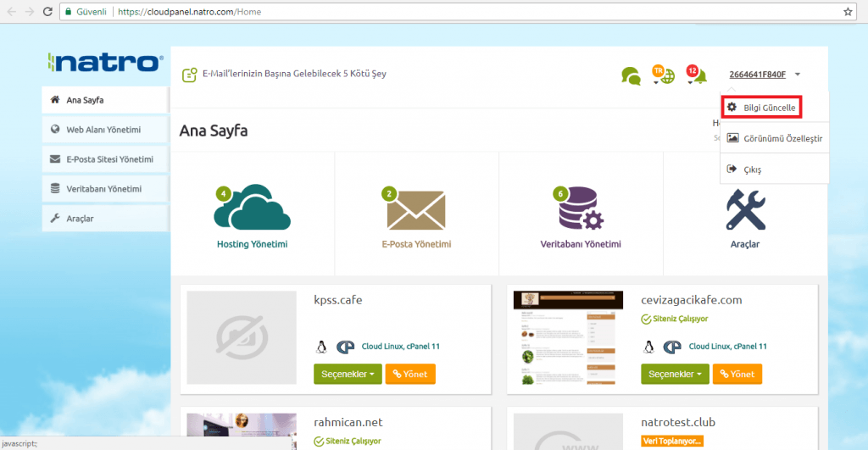Go to Ana Sayfa in sidebar
Screen dimensions: 868x450
(x=105, y=100)
